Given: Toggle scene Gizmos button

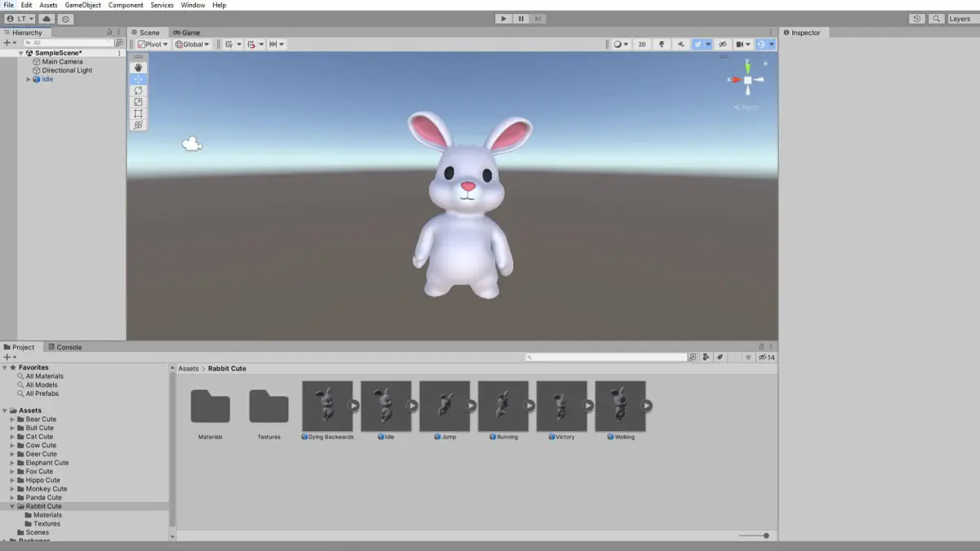Looking at the screenshot, I should [761, 44].
